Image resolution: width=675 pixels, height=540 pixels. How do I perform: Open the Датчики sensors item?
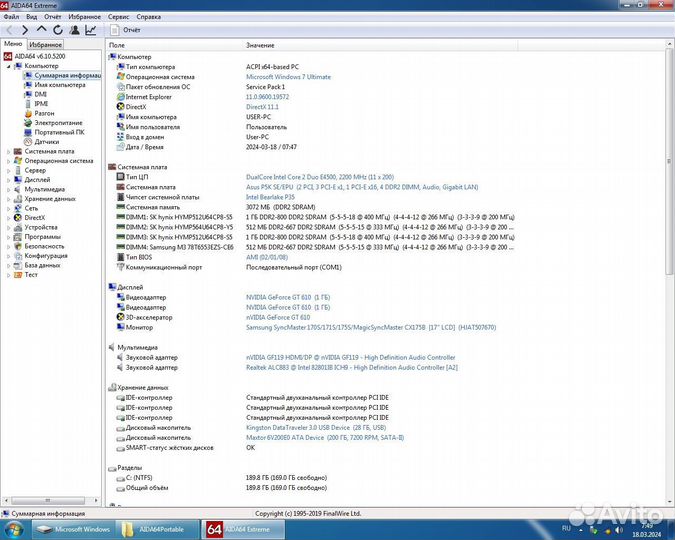[x=41, y=142]
